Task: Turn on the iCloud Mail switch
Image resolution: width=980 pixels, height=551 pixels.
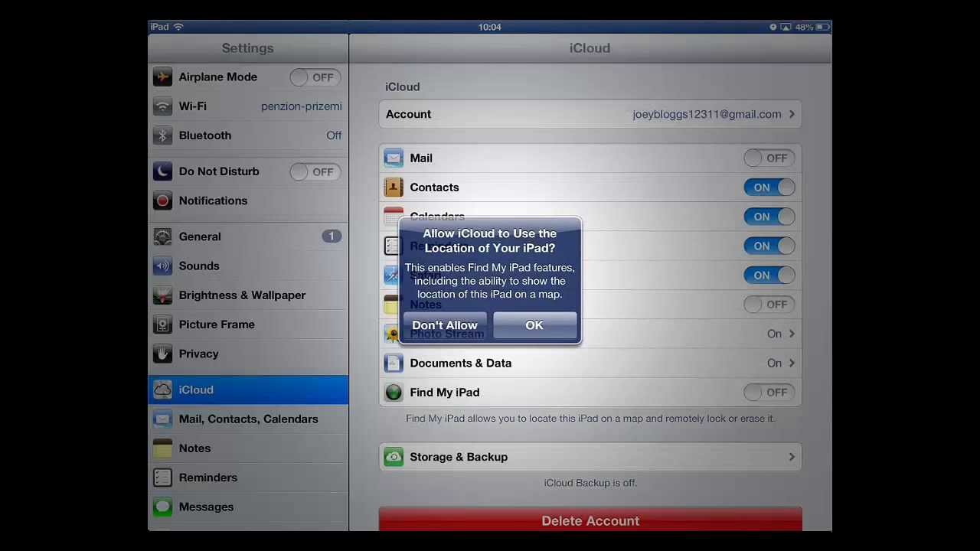Action: tap(769, 158)
